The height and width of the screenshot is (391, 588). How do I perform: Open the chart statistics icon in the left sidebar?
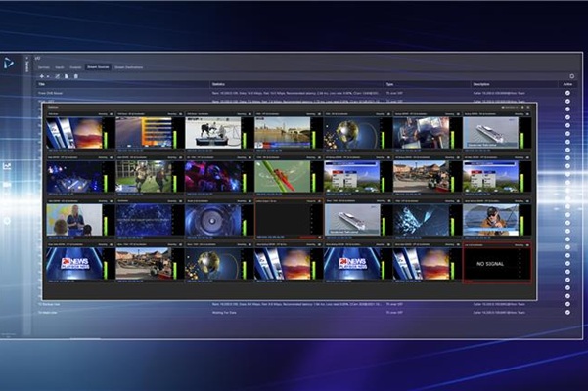pyautogui.click(x=7, y=166)
